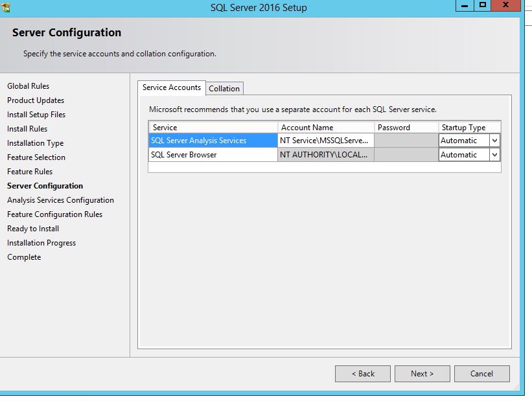The height and width of the screenshot is (401, 532).
Task: Select Global Rules in the sidebar
Action: point(29,86)
